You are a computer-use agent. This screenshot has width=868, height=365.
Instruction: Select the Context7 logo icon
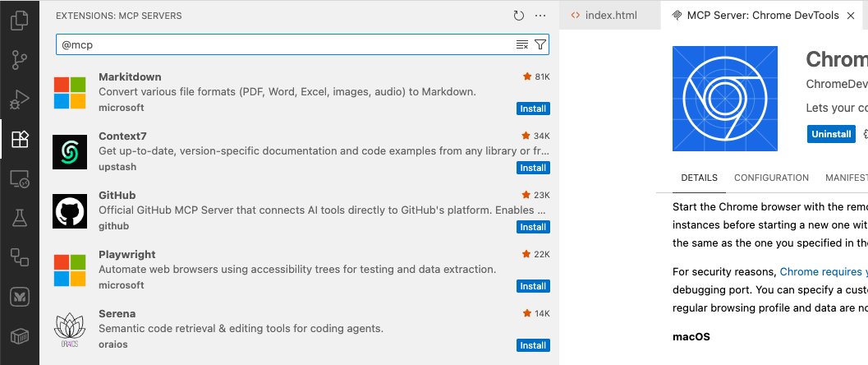[70, 152]
